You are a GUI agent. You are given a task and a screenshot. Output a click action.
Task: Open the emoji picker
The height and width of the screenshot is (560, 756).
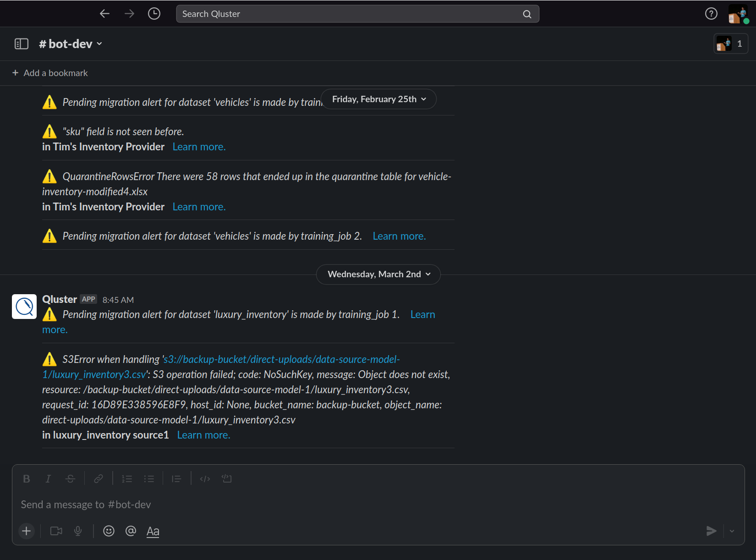109,531
